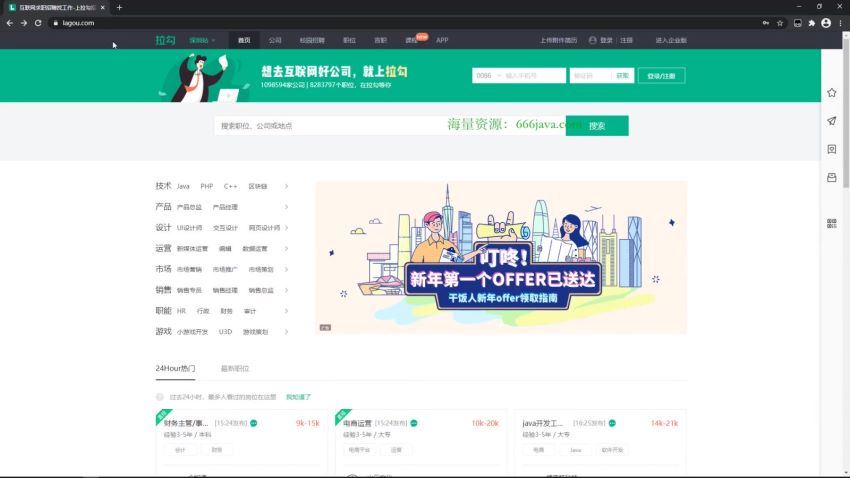Click chat icon on java开发 job card
Viewport: 850px width, 478px height.
coord(612,423)
